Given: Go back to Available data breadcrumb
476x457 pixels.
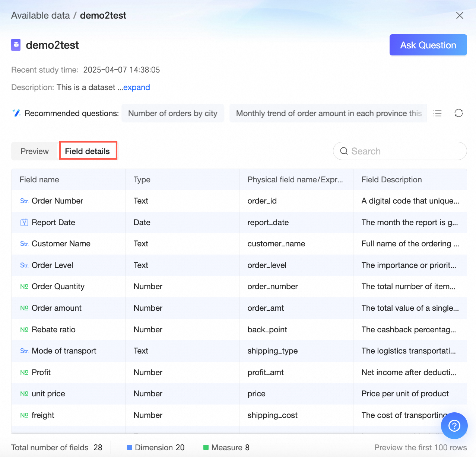Looking at the screenshot, I should [41, 15].
